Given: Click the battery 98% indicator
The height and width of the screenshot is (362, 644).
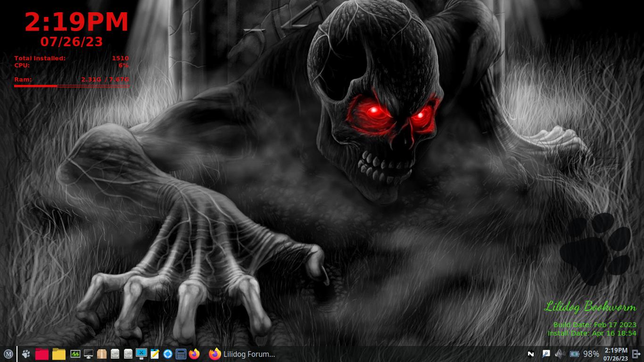Looking at the screenshot, I should pyautogui.click(x=584, y=354).
